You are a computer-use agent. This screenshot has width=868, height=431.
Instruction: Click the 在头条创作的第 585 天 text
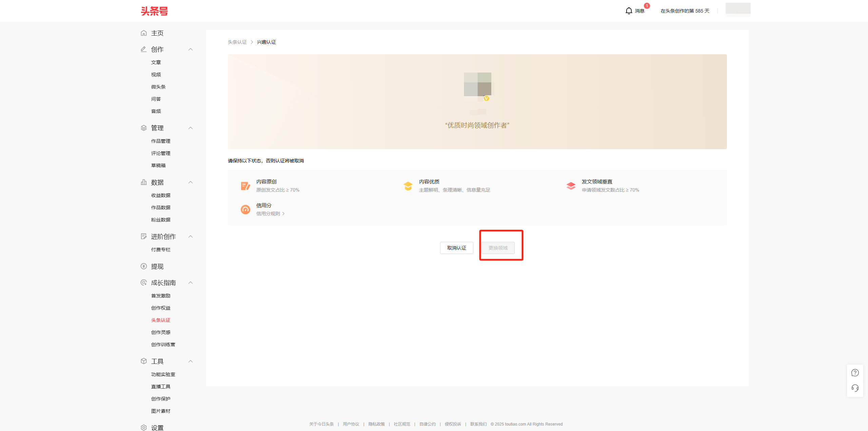(x=685, y=11)
